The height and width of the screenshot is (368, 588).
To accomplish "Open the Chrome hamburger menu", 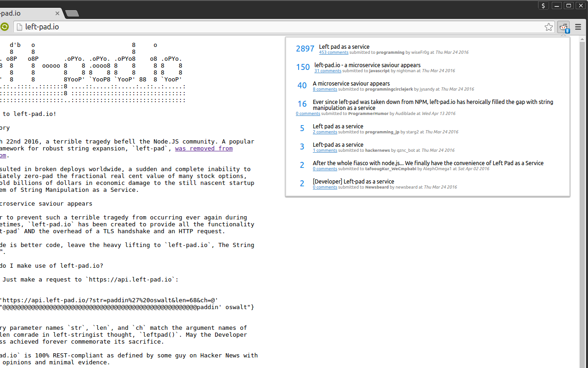I will point(578,27).
